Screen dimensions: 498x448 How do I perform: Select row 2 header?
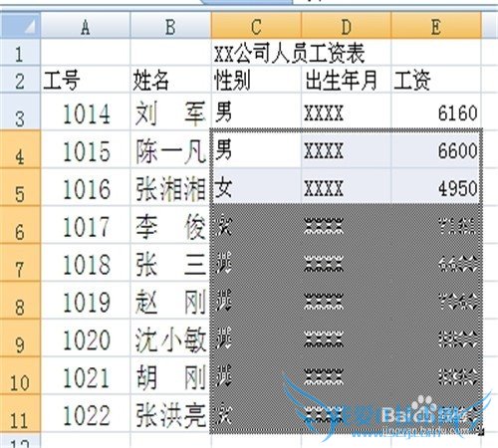coord(20,80)
